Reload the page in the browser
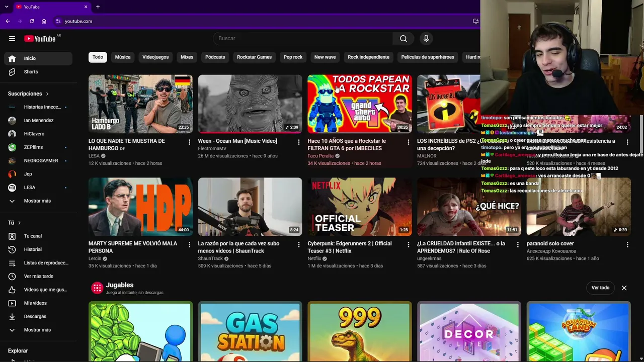The image size is (644, 362). point(32,21)
